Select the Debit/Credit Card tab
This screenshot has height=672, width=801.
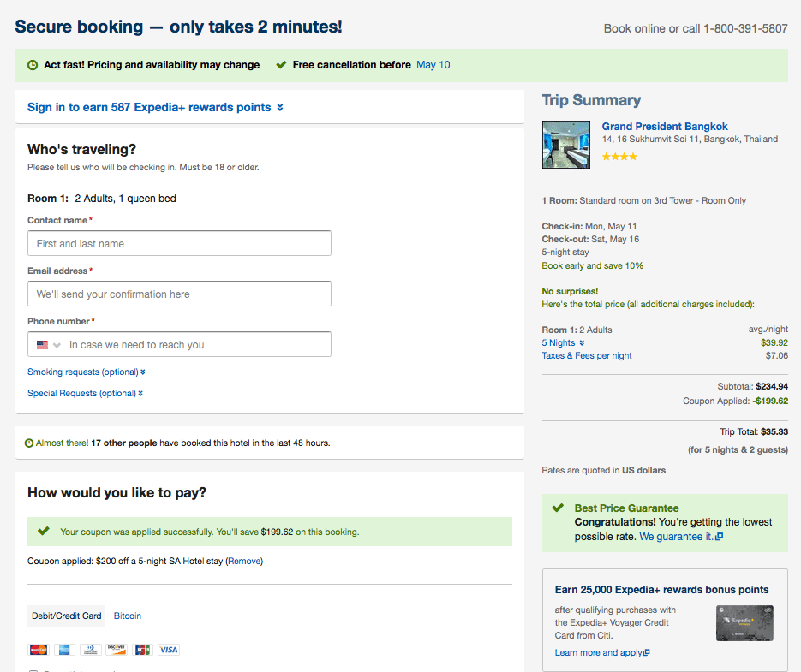click(x=67, y=616)
